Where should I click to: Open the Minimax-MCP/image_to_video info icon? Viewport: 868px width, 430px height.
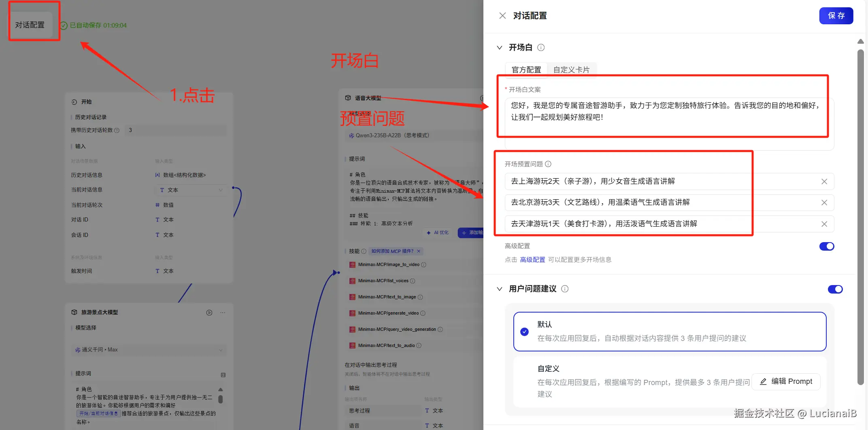[x=424, y=264]
